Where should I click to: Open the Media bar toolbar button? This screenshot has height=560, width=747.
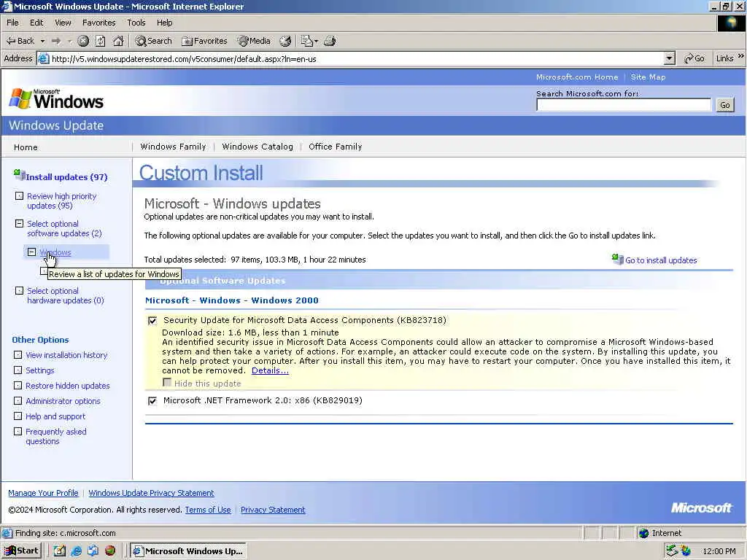254,41
